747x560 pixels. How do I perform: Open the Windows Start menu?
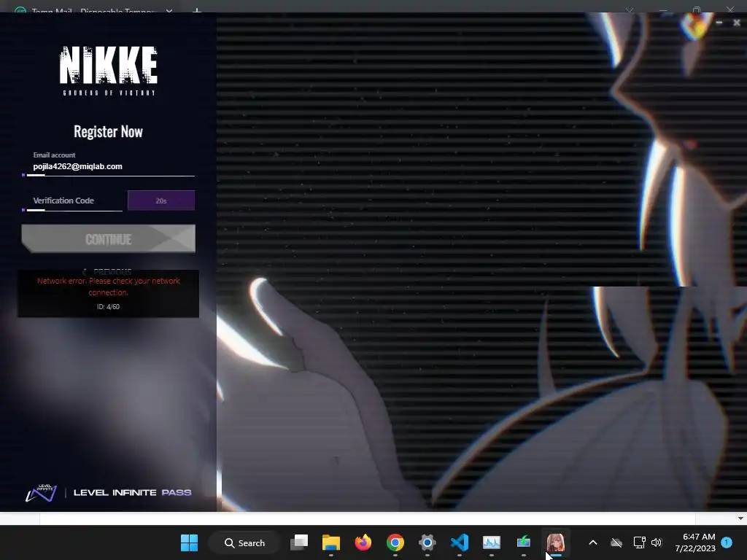189,542
